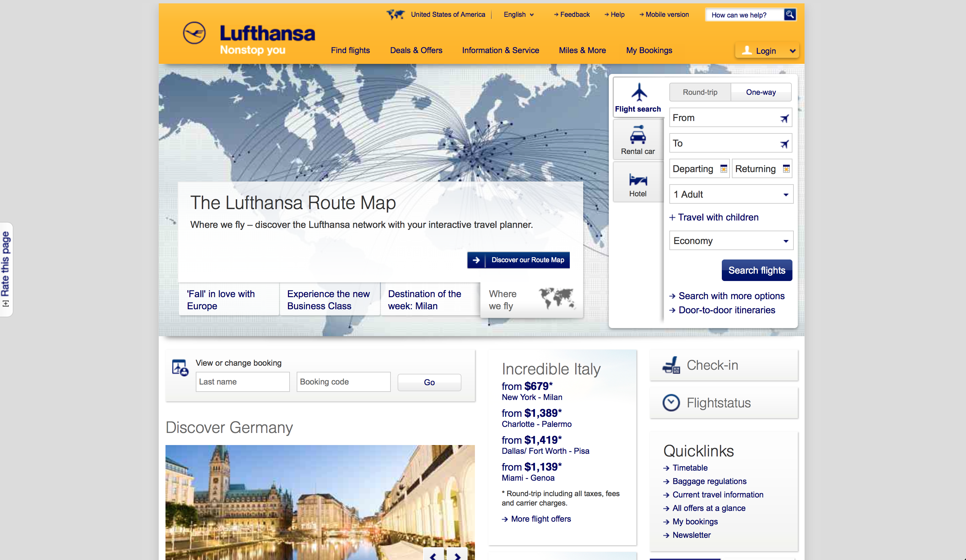Click the search magnifier icon in header

point(790,14)
